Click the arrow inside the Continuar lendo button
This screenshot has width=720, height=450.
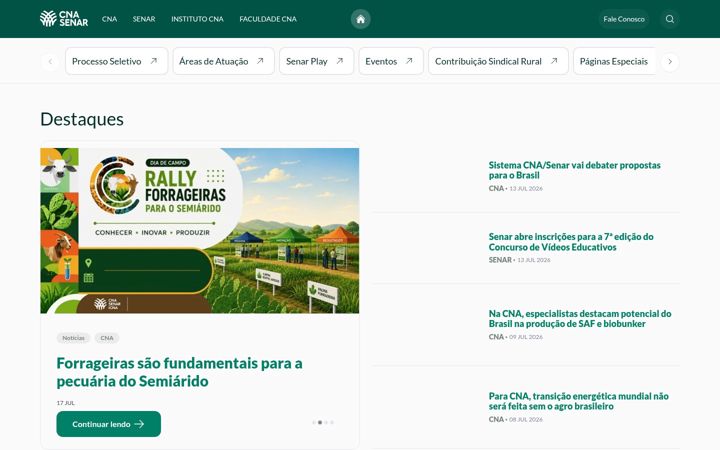(139, 424)
